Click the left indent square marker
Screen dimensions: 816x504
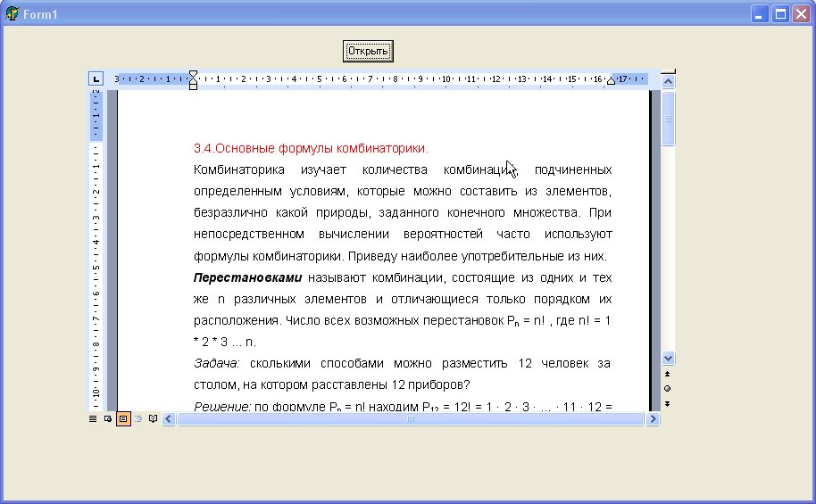(x=193, y=87)
